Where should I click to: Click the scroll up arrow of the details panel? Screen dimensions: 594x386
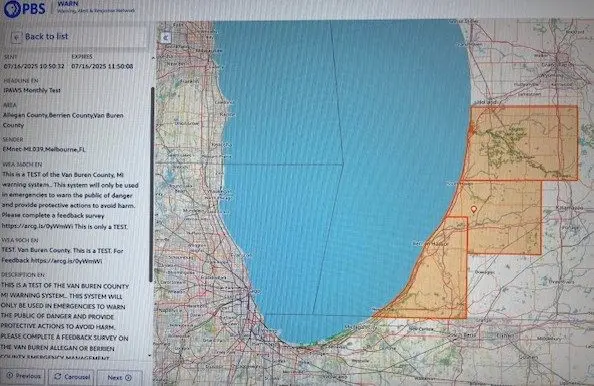(152, 58)
